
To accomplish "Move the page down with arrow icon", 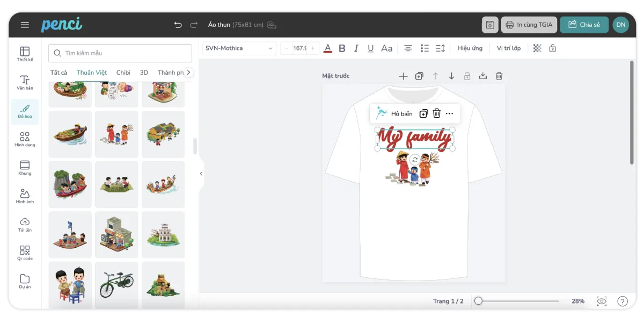I will [451, 76].
